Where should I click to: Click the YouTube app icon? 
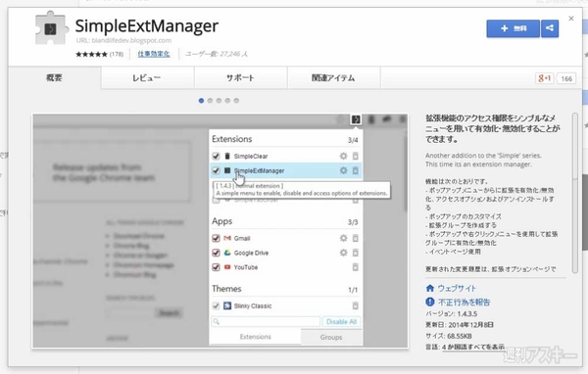click(x=227, y=267)
